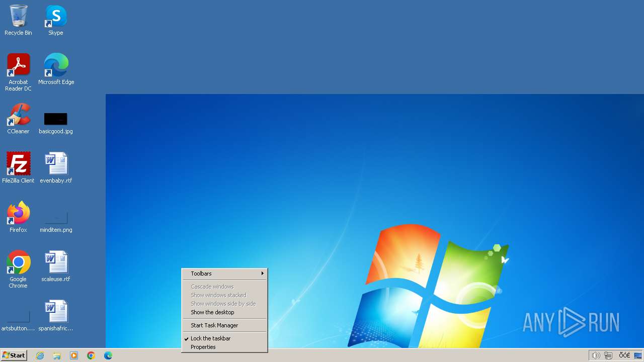
Task: Open Internet Explorer from the taskbar
Action: [40, 355]
